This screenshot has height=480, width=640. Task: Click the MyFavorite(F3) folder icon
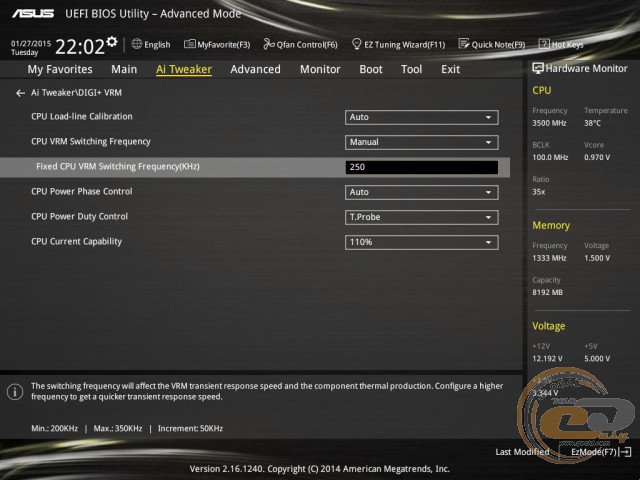(189, 44)
